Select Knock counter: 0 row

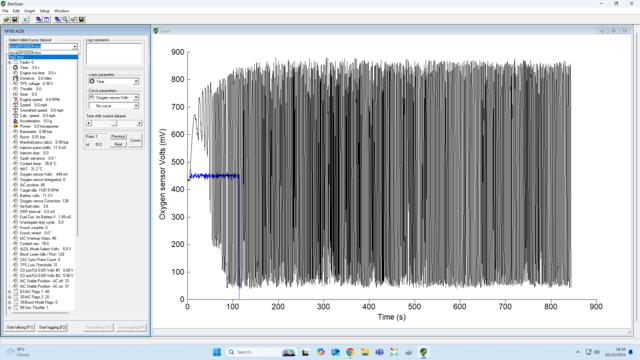click(33, 228)
